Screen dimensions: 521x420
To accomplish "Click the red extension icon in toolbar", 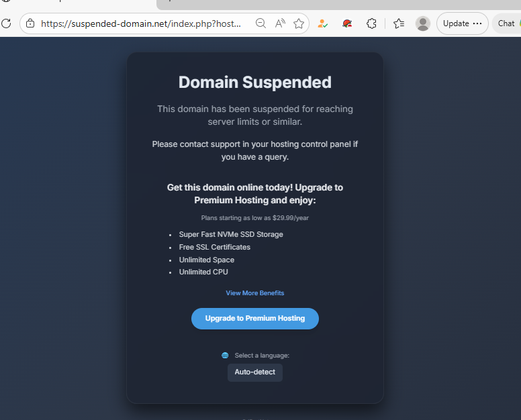I will [x=347, y=23].
